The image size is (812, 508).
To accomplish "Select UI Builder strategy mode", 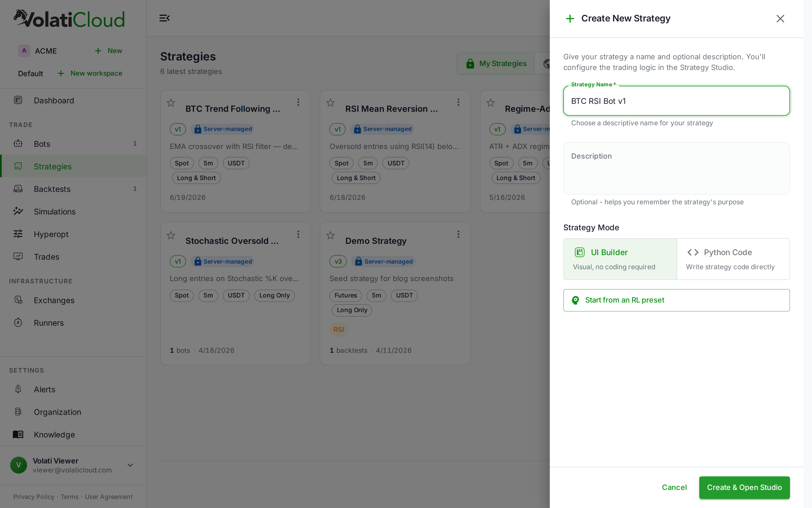I will click(620, 259).
